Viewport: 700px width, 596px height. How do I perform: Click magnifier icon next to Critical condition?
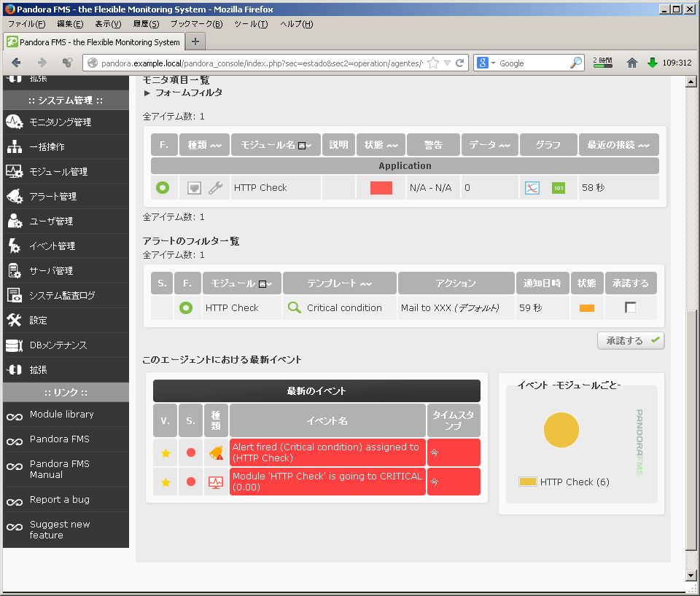(x=294, y=307)
